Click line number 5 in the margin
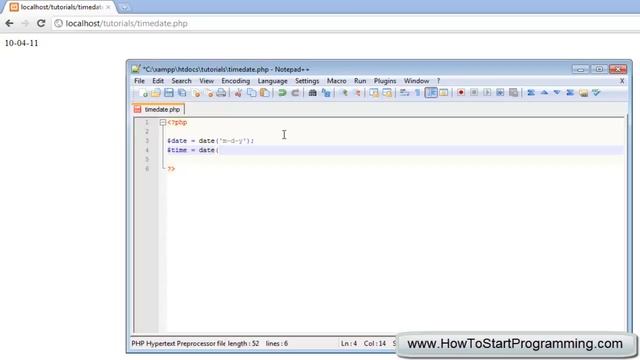 (x=147, y=159)
